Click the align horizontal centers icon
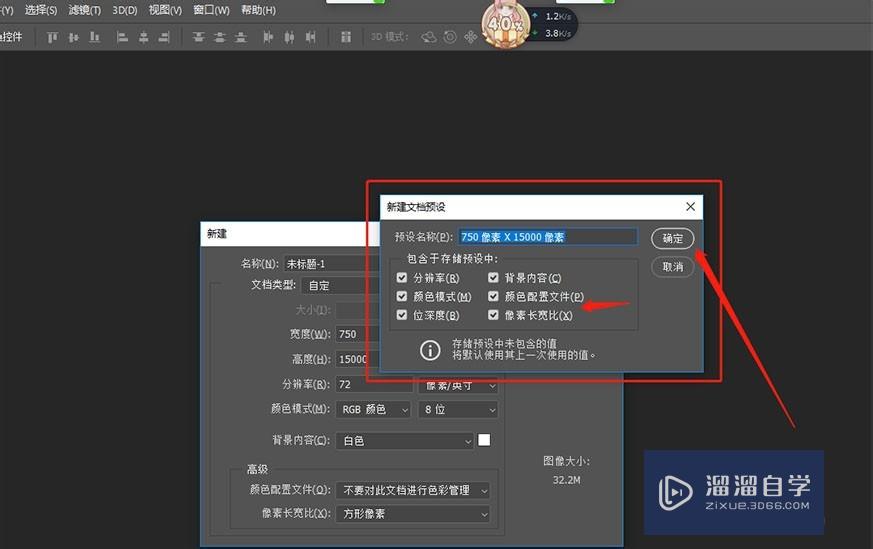The width and height of the screenshot is (873, 549). (x=143, y=37)
